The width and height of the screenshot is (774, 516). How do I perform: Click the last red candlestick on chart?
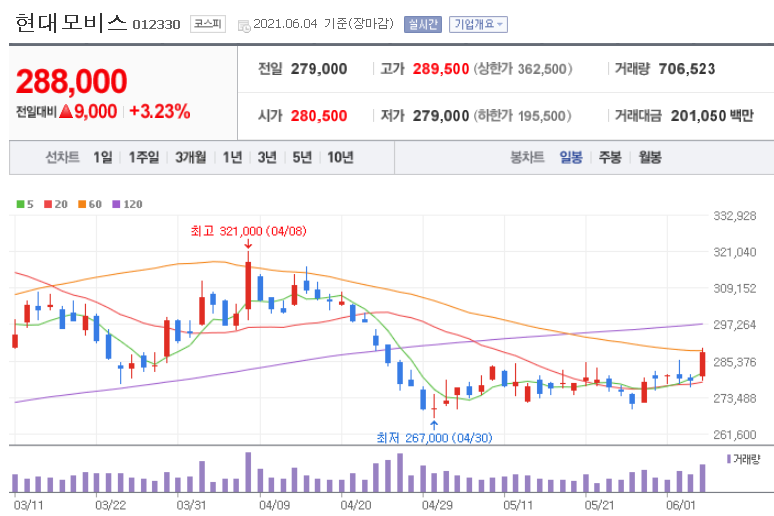pyautogui.click(x=702, y=364)
